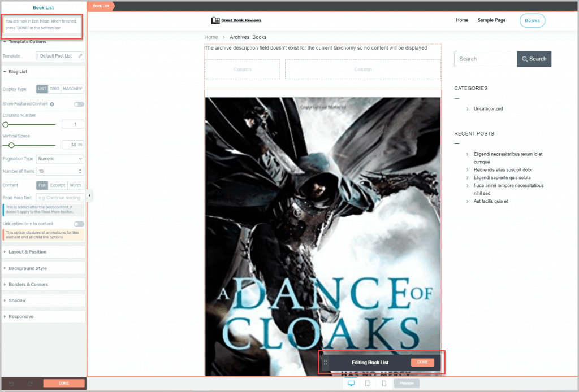This screenshot has width=579, height=392.
Task: Click the pencil icon beside Default Post List
Action: coord(80,56)
